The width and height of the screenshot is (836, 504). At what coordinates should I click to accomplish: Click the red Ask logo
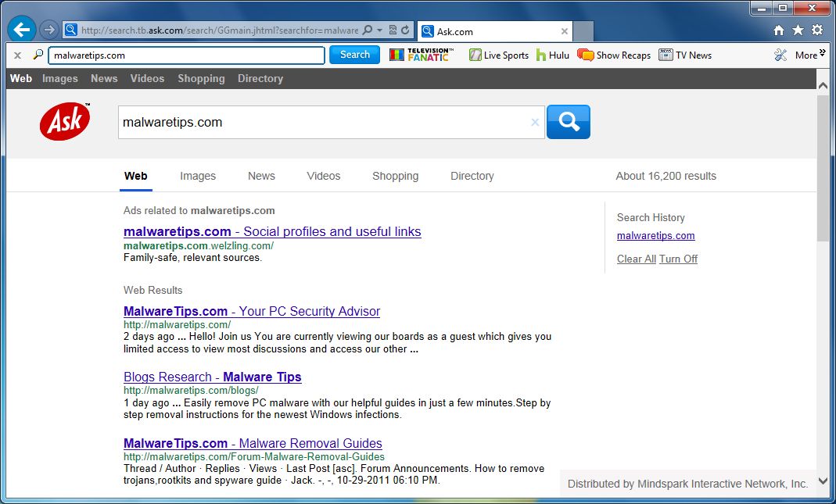point(64,121)
